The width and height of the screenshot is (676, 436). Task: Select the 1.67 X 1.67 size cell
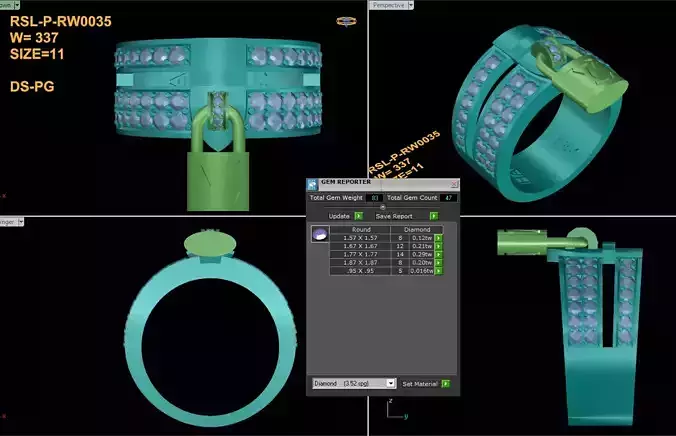[x=360, y=246]
